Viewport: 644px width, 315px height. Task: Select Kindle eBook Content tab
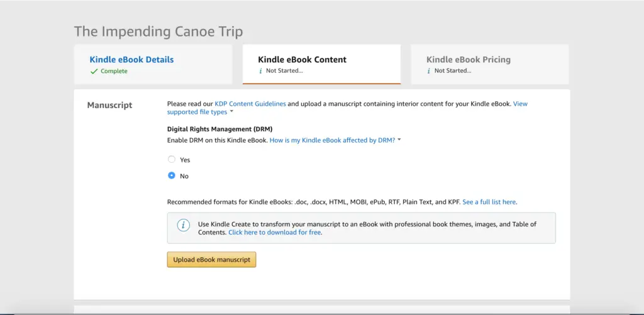pos(321,64)
